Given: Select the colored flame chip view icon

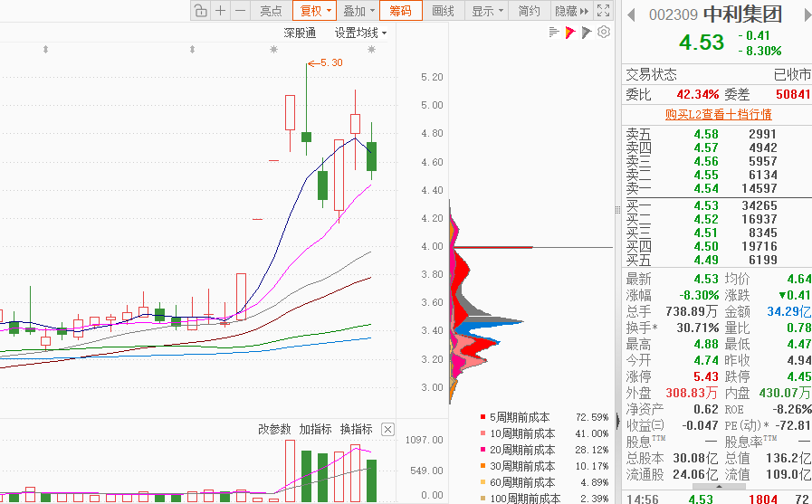Looking at the screenshot, I should coord(570,33).
